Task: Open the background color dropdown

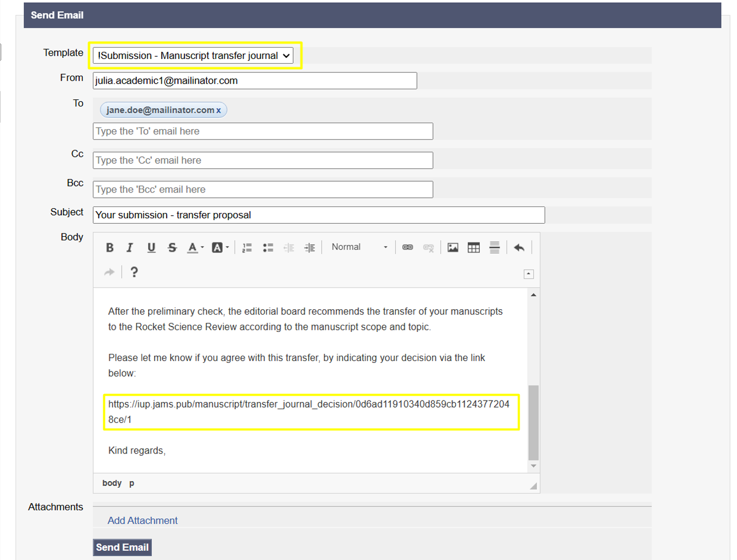Action: point(220,248)
